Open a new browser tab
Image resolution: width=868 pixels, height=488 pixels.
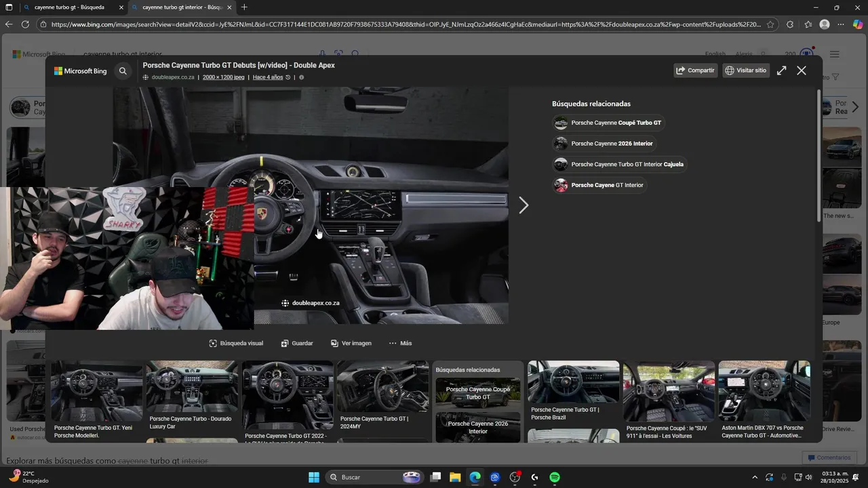[244, 7]
